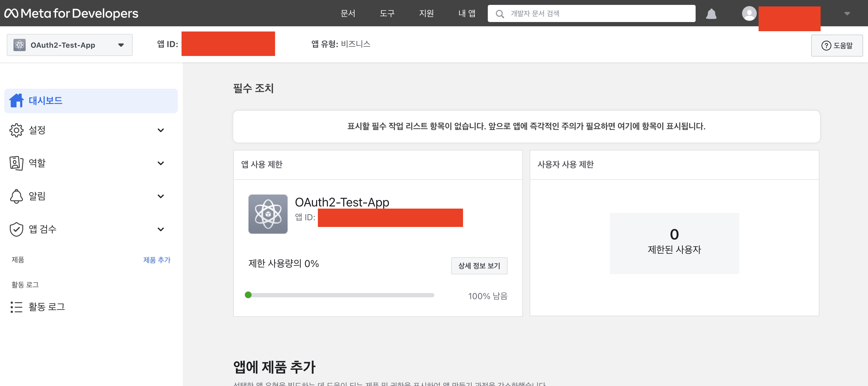Screen dimensions: 868x386
Task: Click the app review shield icon
Action: click(x=16, y=229)
